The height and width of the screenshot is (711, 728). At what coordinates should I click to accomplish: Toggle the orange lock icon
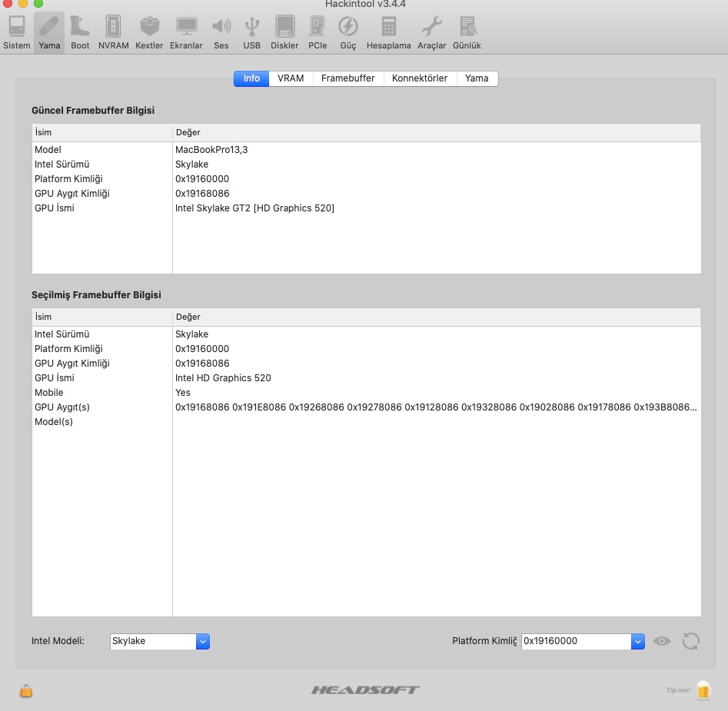click(x=26, y=691)
